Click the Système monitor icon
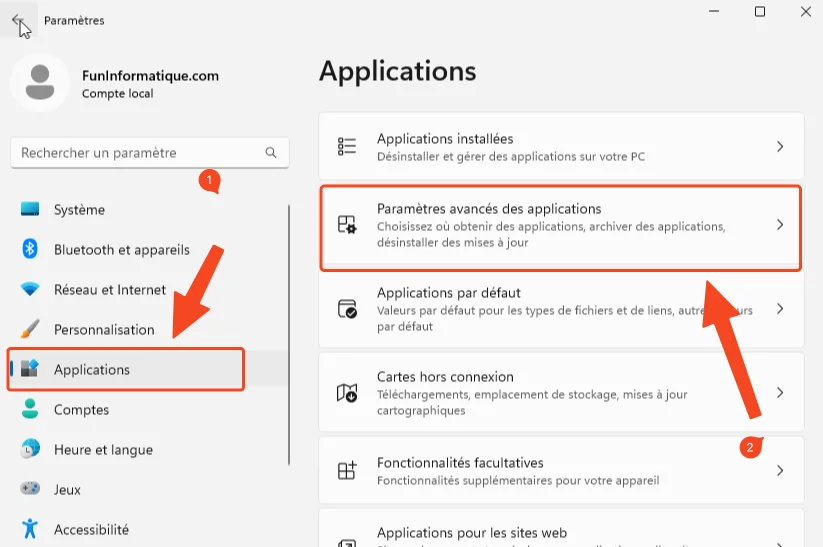This screenshot has width=823, height=547. click(30, 209)
